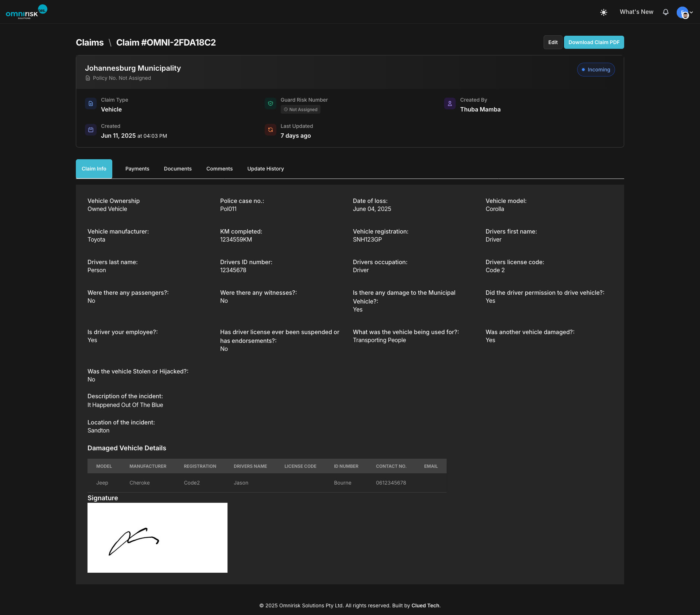Click drivers ID number 12345678
The width and height of the screenshot is (700, 615).
(233, 270)
